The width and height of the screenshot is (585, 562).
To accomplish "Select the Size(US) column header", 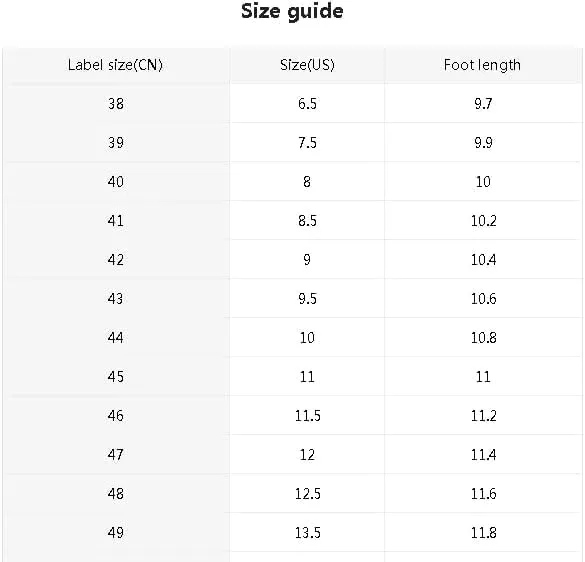I will coord(307,65).
